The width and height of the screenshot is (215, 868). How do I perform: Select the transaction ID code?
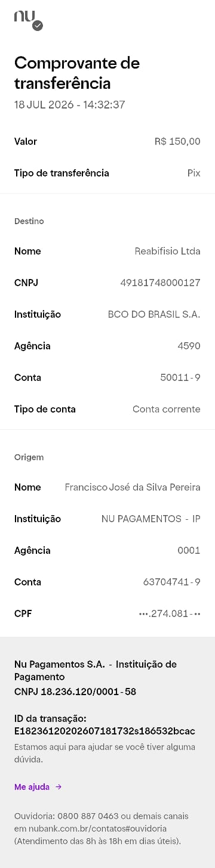(105, 731)
